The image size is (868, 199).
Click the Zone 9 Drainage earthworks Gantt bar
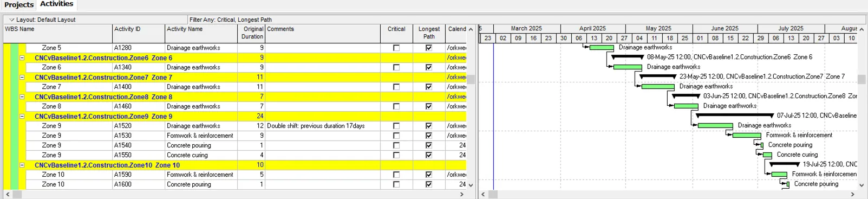(x=715, y=126)
